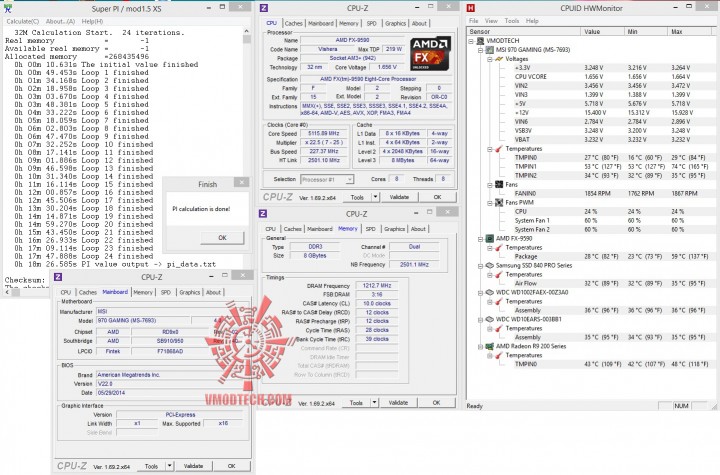
Task: Click OK in the Mainboard CPU-Z window
Action: [231, 466]
